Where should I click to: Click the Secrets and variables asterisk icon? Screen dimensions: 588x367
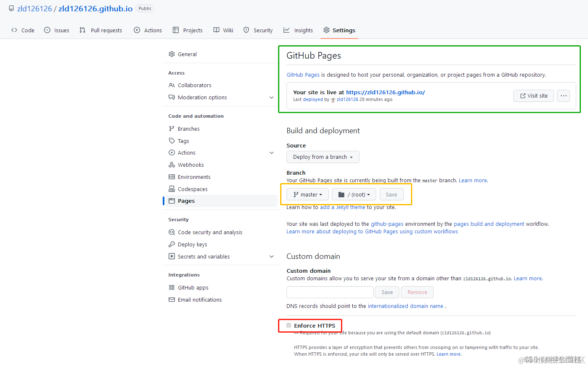(172, 256)
